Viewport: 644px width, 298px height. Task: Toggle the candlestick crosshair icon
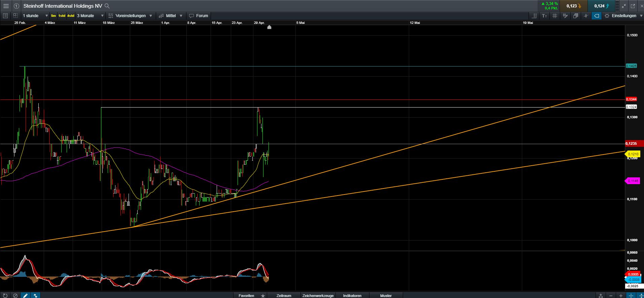pyautogui.click(x=586, y=16)
